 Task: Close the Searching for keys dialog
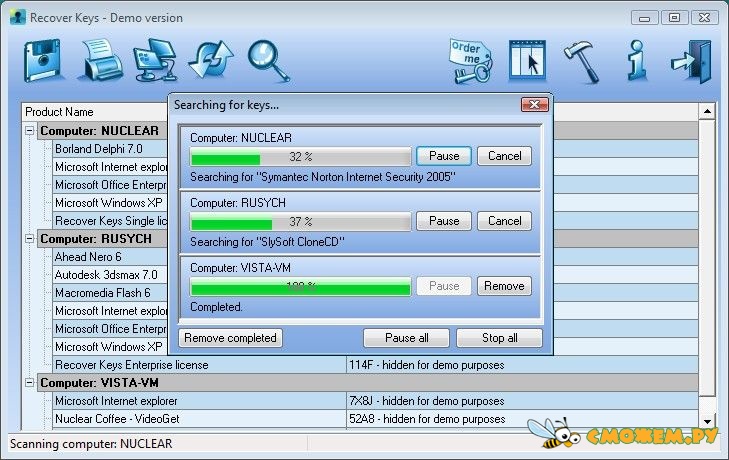[x=534, y=105]
